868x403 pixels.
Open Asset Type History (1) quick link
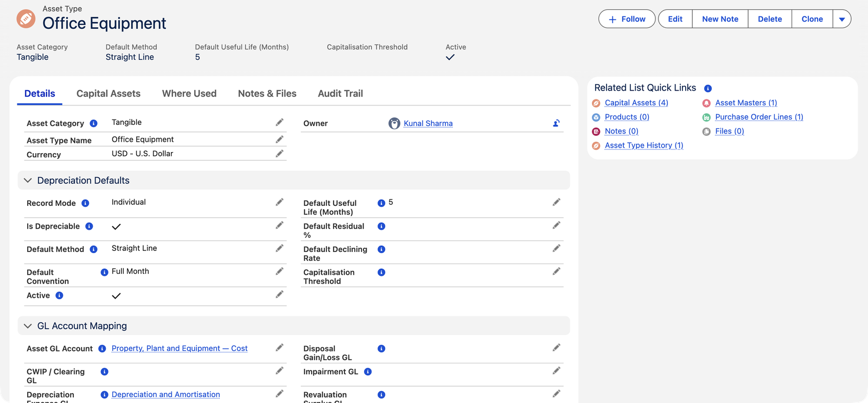(644, 145)
